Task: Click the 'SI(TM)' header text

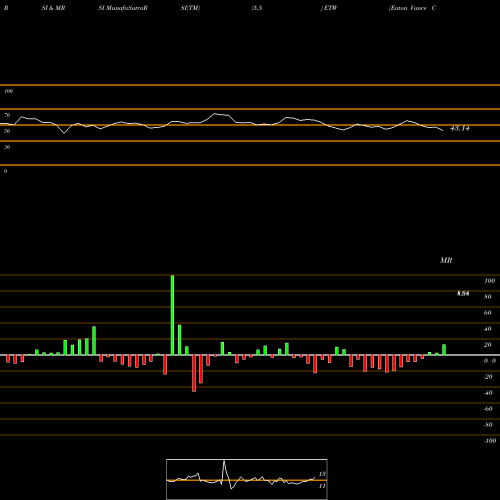Action: coord(190,8)
